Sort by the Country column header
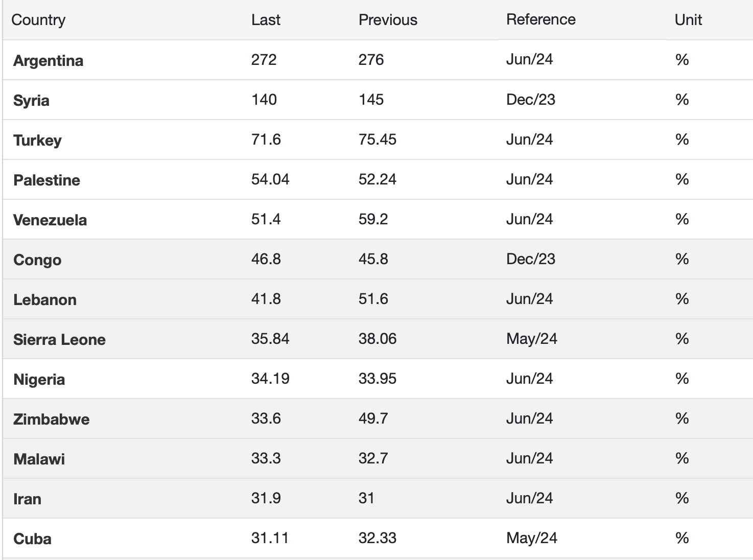 tap(38, 20)
